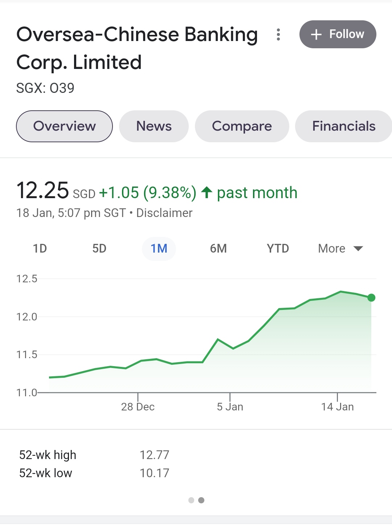Click the More dropdown arrow
Viewport: 392px width, 532px height.
tap(358, 249)
